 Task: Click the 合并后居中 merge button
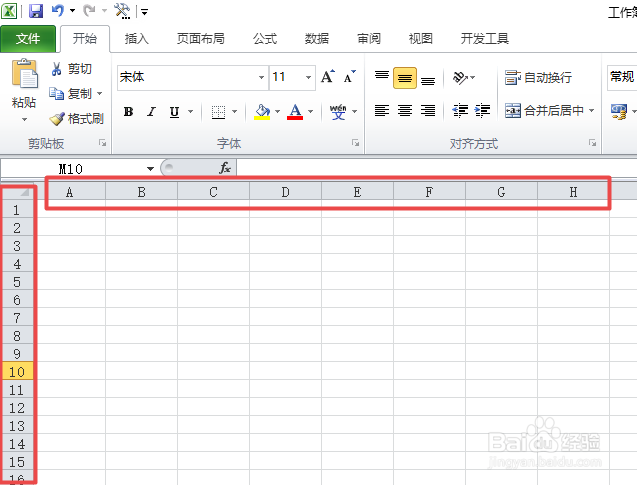coord(544,110)
